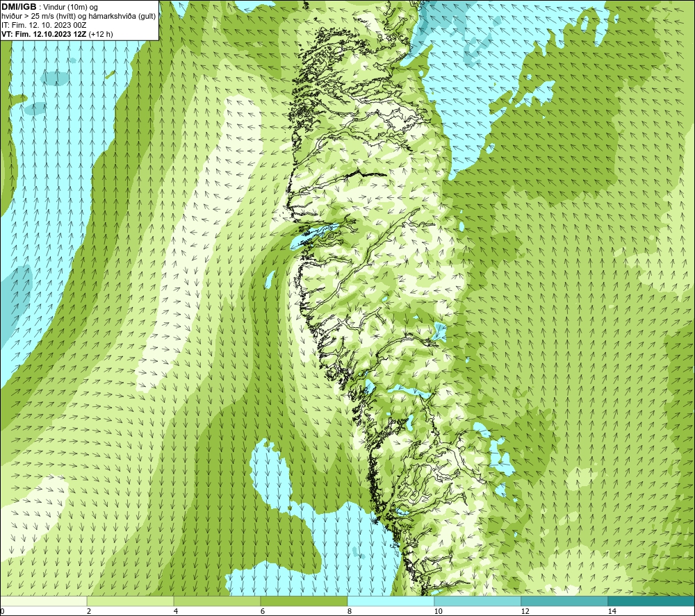Click the 6–8 m/s darker green color band
Screen dimensions: 695x616
tap(304, 601)
